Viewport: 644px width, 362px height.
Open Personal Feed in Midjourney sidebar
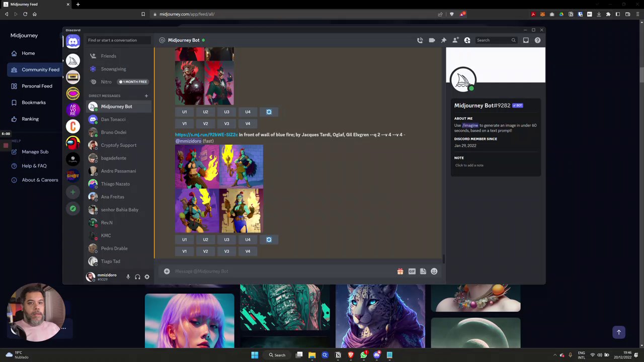31,86
